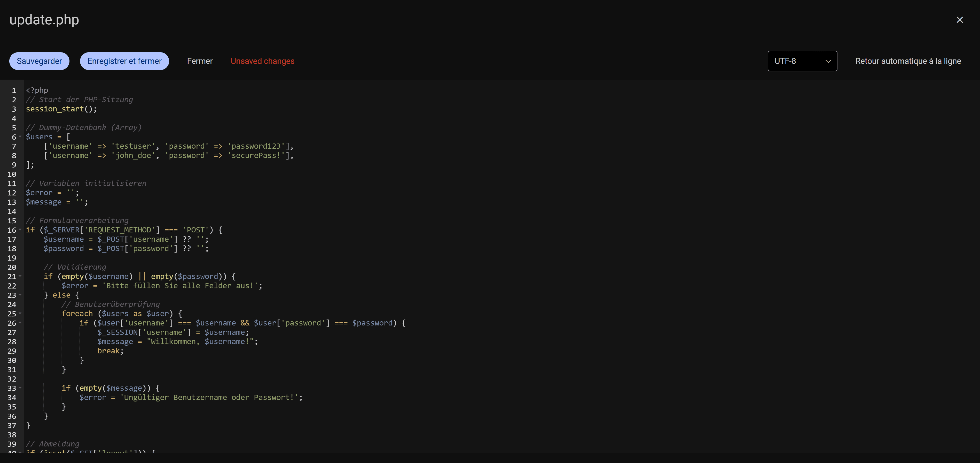Click the update.php title text

(x=44, y=20)
